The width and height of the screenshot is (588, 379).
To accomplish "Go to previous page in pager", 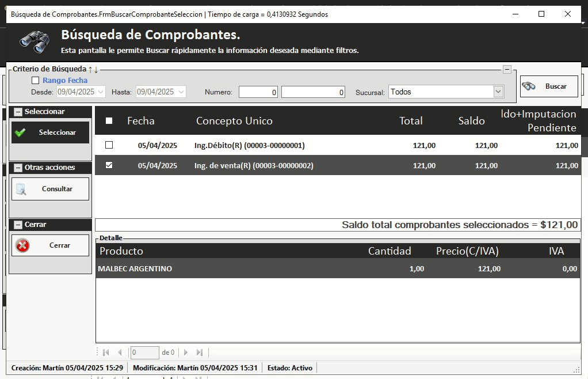I will tap(120, 353).
